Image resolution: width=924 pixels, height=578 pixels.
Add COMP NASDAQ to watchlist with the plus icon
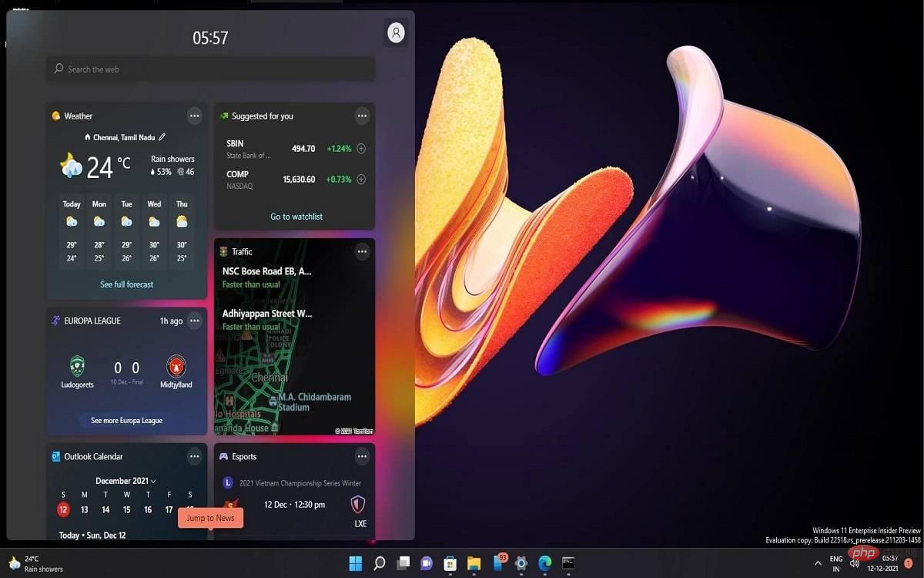pyautogui.click(x=361, y=179)
